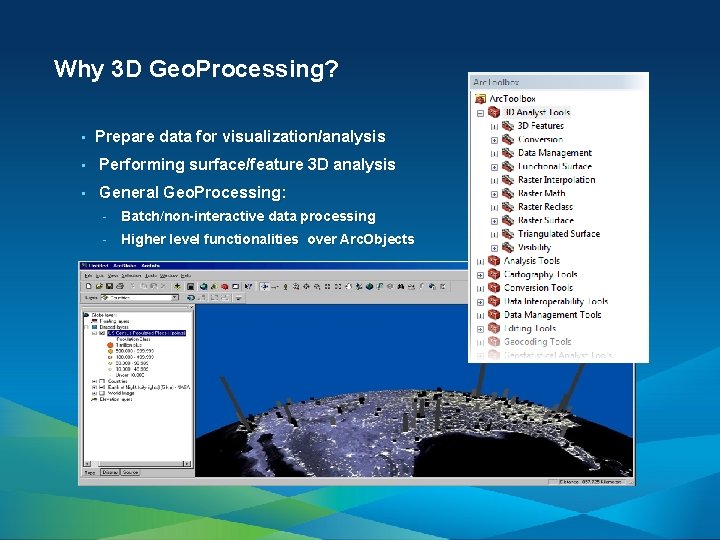This screenshot has width=720, height=540.
Task: Select the binoculars Find tool
Action: point(400,286)
